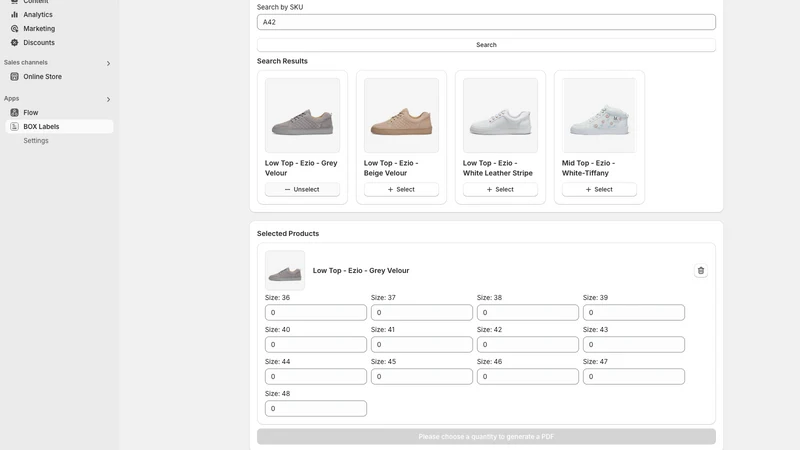The image size is (800, 450).
Task: Click the Size 39 quantity field
Action: [634, 312]
